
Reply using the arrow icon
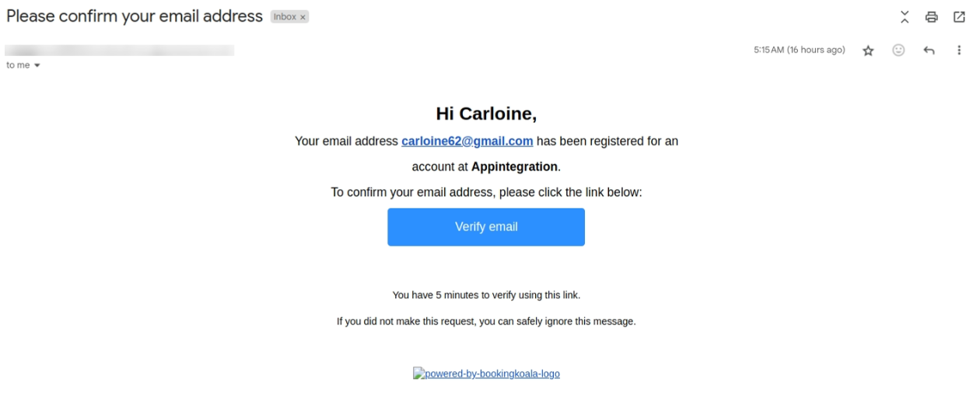click(929, 50)
